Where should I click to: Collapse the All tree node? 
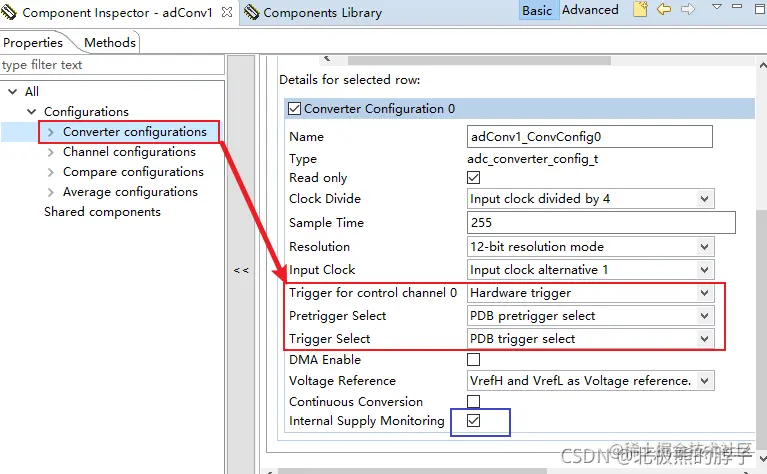point(13,91)
